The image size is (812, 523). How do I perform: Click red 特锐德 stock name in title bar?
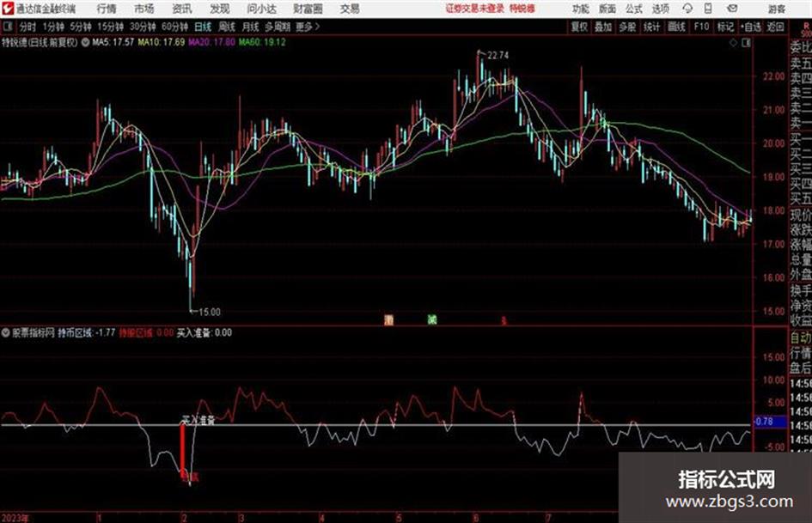click(x=522, y=9)
